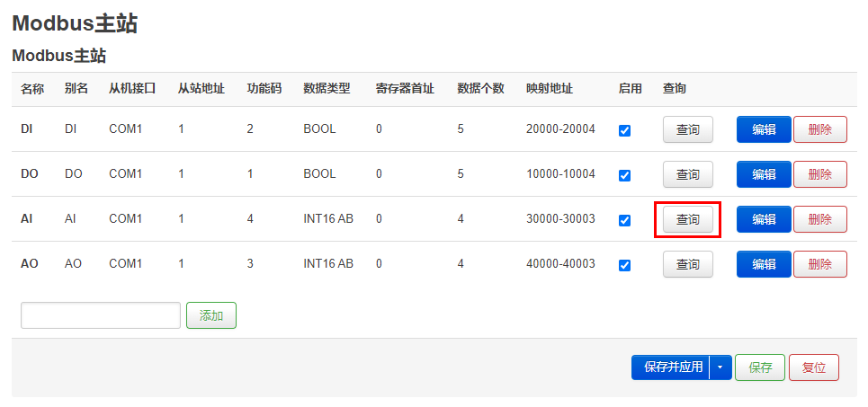Click 删除 for the DO row
This screenshot has width=868, height=407.
(820, 174)
